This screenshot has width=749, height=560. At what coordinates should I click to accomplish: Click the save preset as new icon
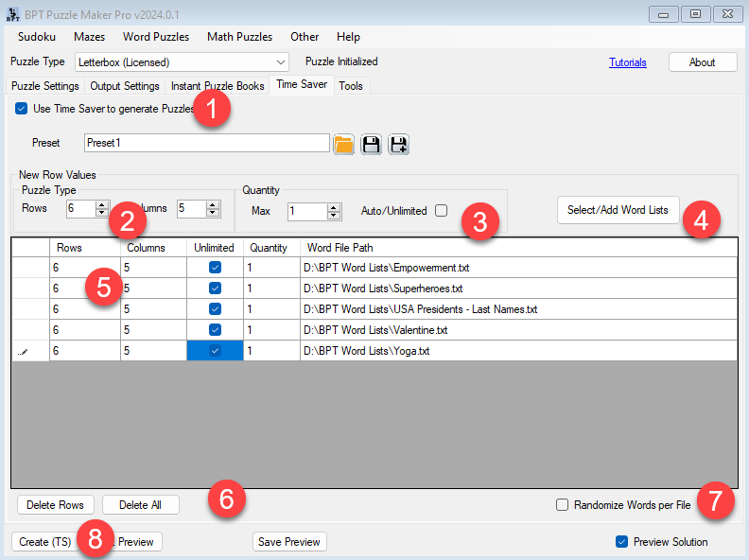(x=398, y=144)
